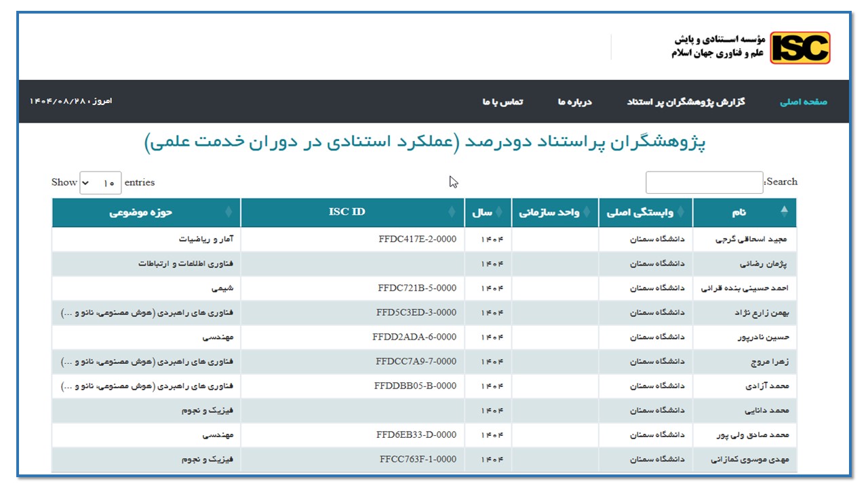
Task: Click sort arrows on ISC ID column
Action: (x=452, y=213)
